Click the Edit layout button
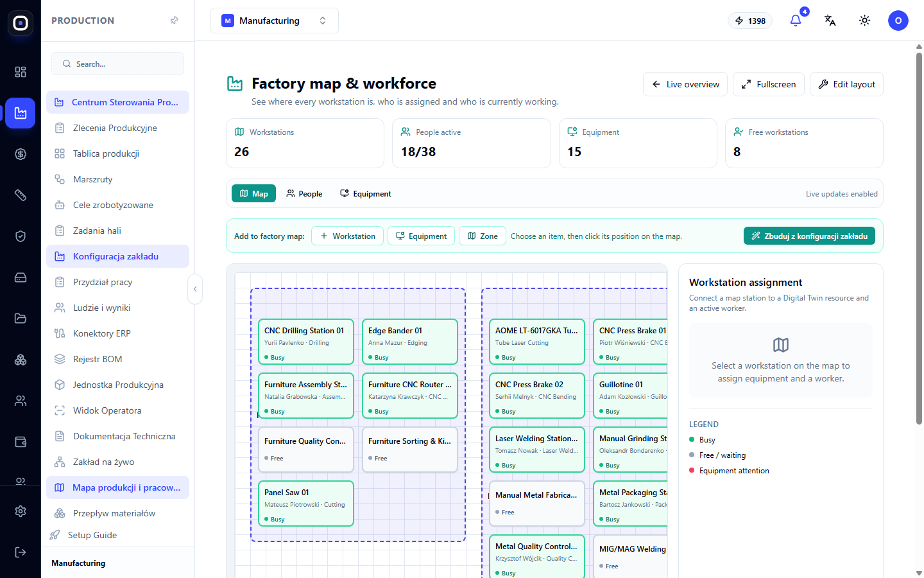 846,84
